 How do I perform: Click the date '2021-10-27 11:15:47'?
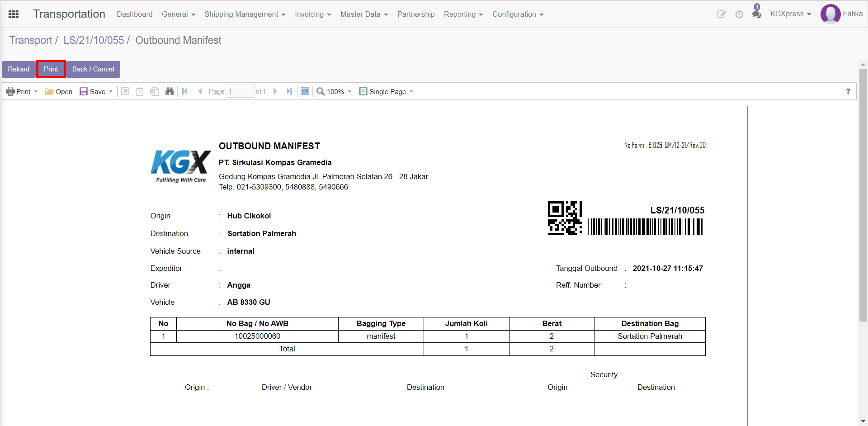[668, 269]
